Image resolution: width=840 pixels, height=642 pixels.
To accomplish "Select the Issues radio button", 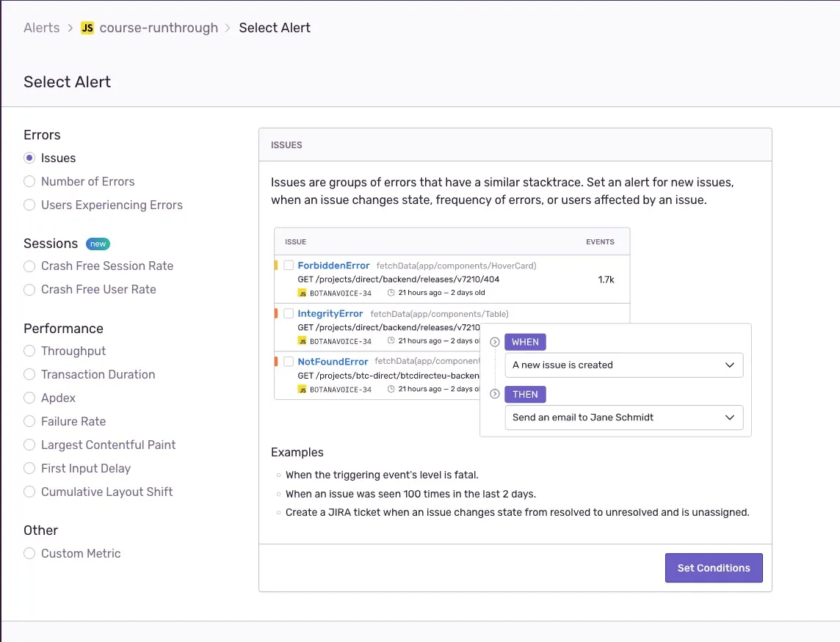I will point(29,158).
